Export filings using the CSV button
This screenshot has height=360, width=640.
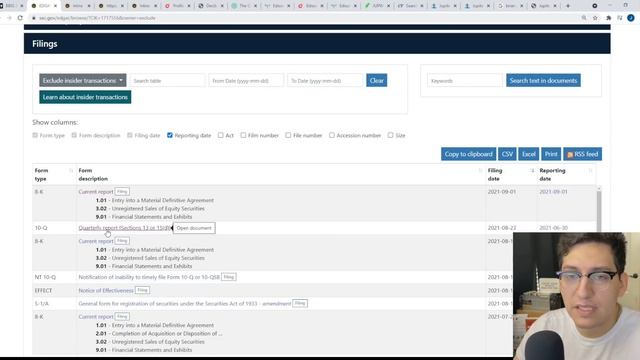coord(507,154)
